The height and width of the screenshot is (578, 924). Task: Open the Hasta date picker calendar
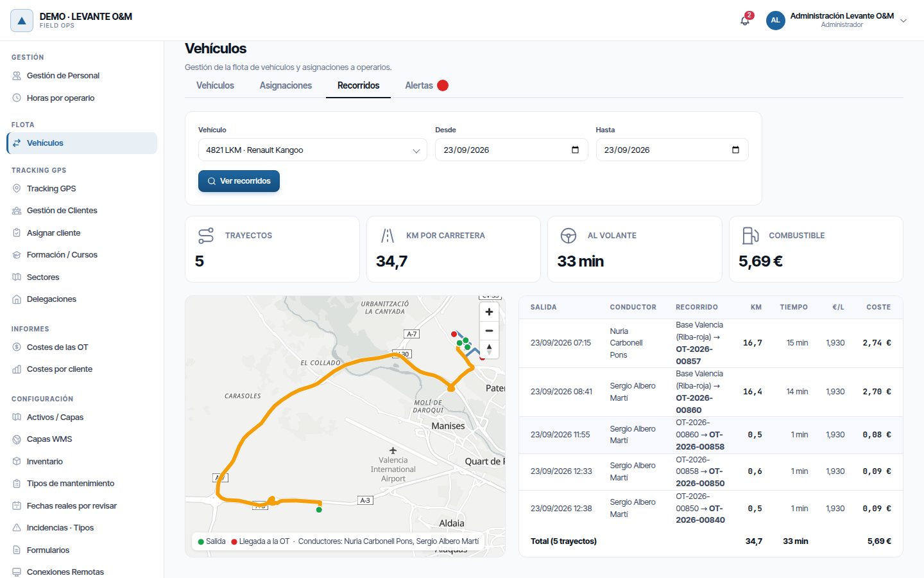point(735,150)
